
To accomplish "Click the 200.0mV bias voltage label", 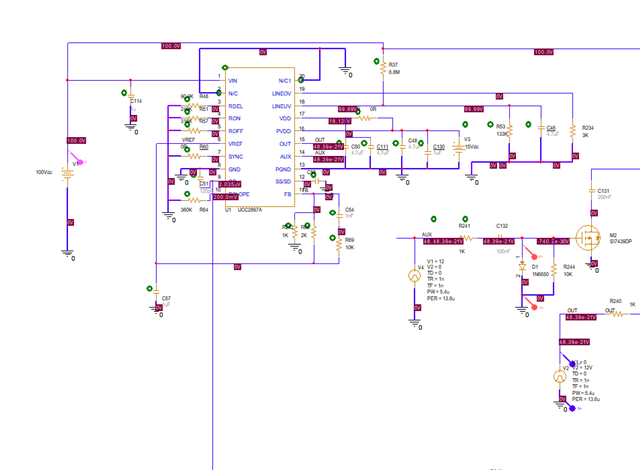I will (x=225, y=197).
